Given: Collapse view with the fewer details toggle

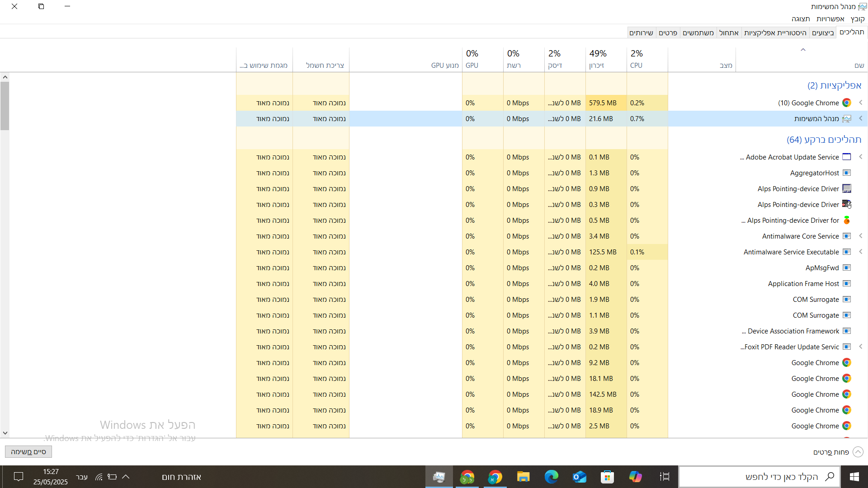Looking at the screenshot, I should (858, 452).
